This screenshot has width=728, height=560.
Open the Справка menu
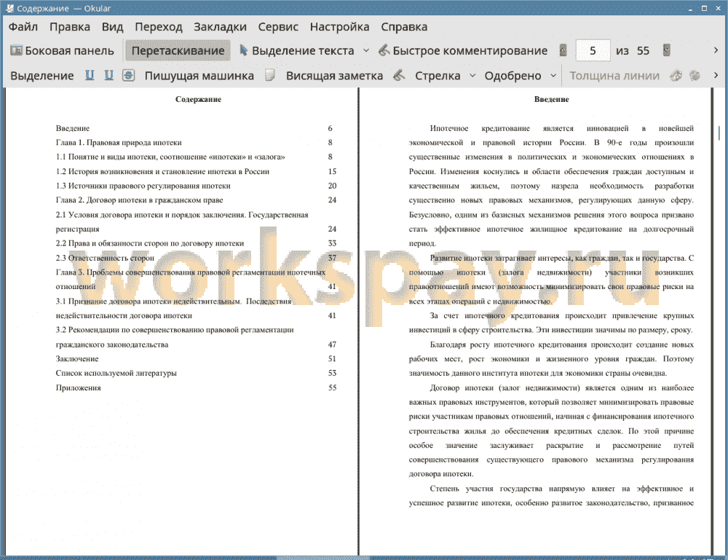tap(404, 27)
